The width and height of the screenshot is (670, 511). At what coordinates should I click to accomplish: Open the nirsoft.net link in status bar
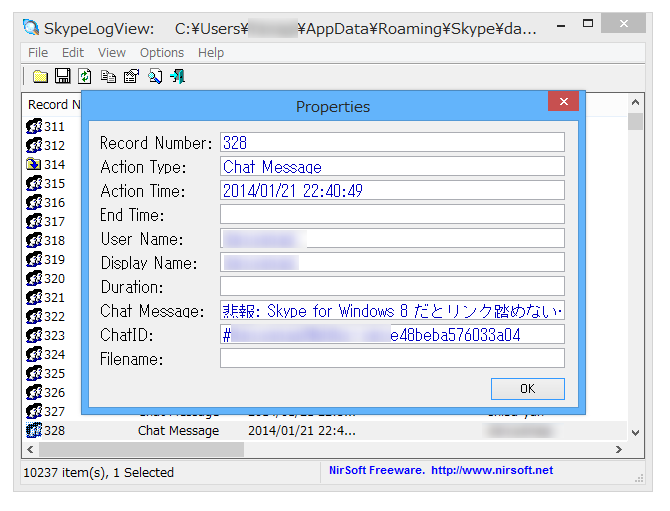coord(492,470)
